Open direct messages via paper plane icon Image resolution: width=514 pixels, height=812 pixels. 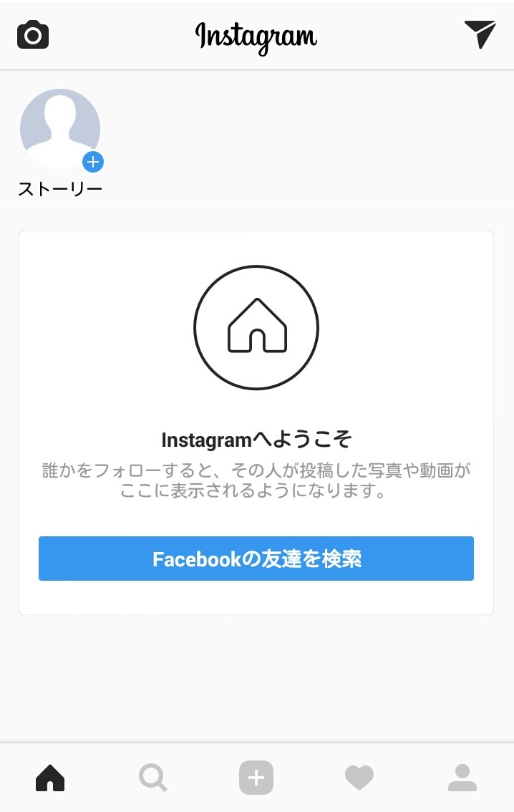(480, 34)
